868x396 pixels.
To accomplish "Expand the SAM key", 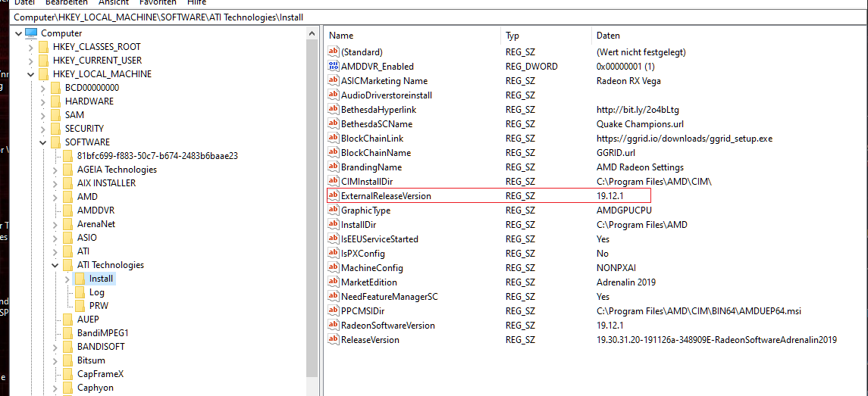I will 43,115.
